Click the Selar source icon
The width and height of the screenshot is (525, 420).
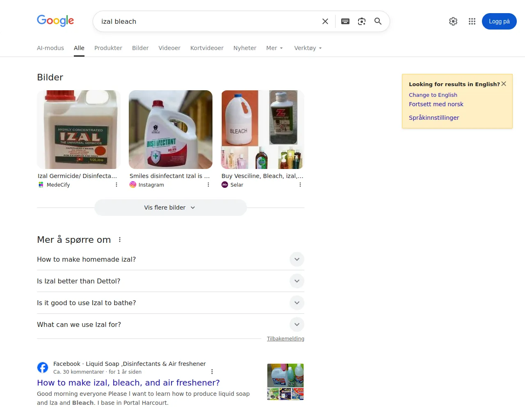click(225, 185)
